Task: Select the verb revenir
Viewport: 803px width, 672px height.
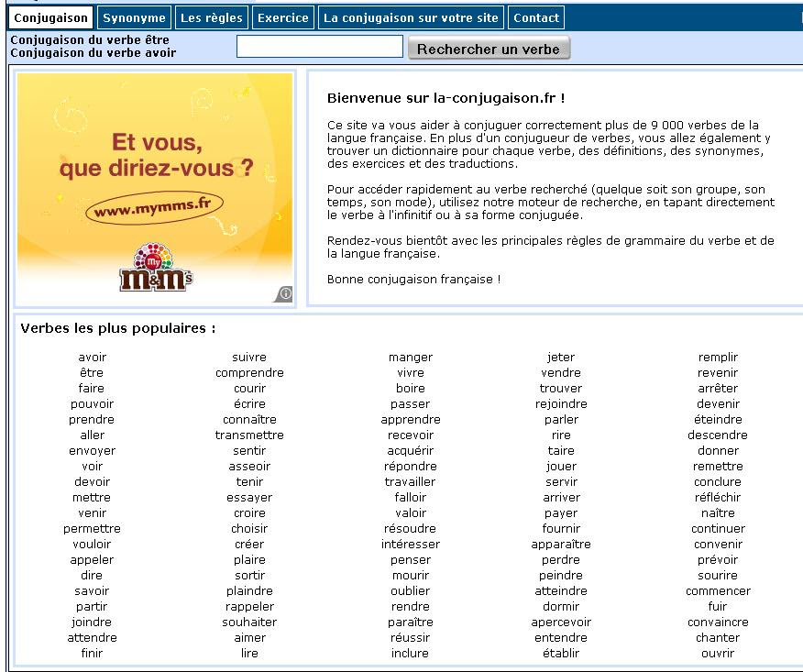Action: coord(718,372)
